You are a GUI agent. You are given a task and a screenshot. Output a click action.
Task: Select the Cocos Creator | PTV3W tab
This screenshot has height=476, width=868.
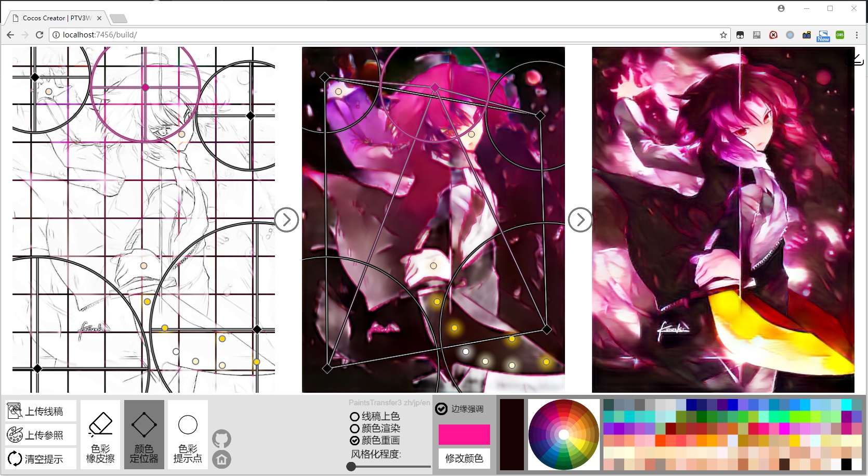[56, 18]
